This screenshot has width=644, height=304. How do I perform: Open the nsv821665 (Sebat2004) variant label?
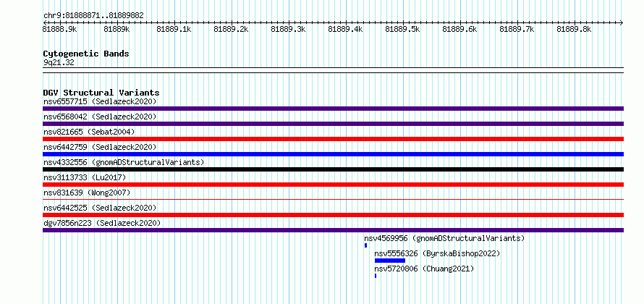click(x=89, y=132)
